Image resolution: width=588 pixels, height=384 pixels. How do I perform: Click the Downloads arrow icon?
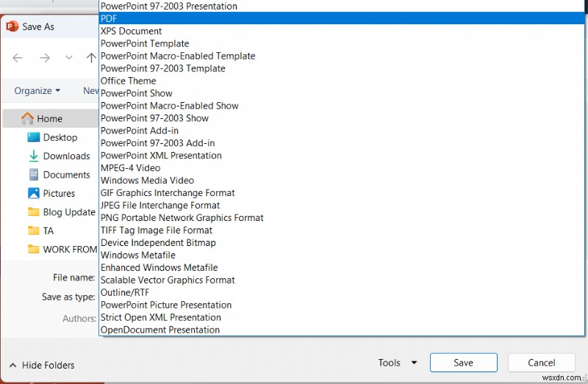click(33, 156)
